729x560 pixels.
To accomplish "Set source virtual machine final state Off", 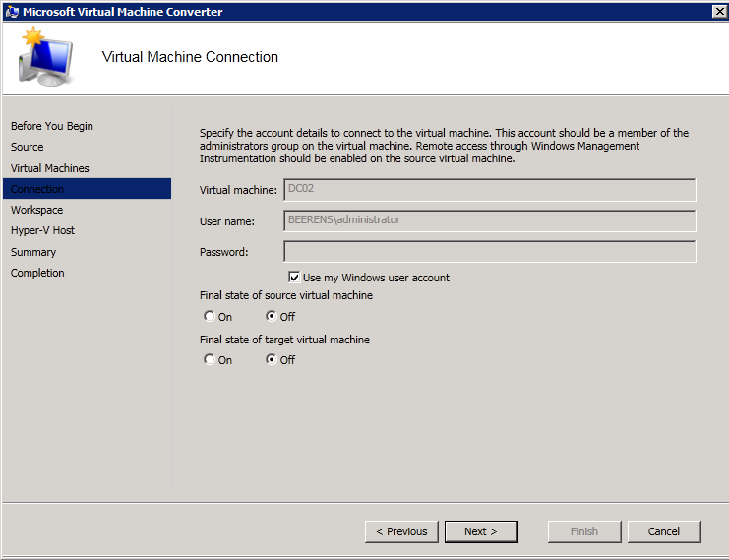I will pos(272,316).
